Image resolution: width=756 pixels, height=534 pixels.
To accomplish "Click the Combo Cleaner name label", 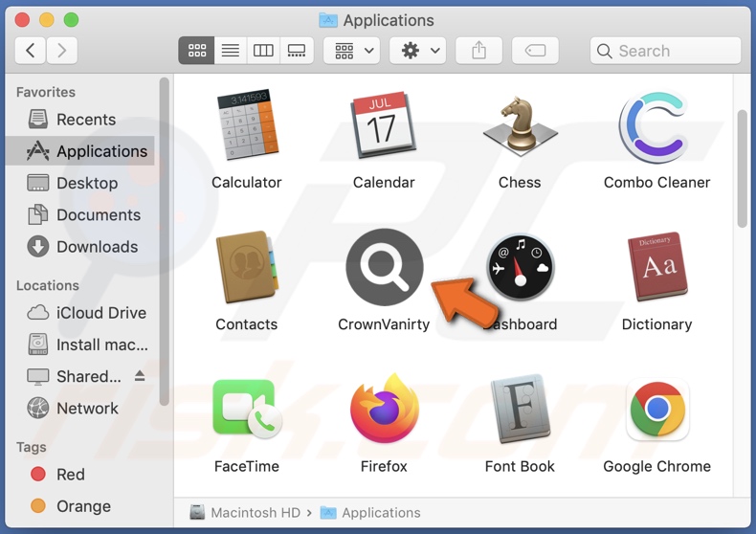I will pyautogui.click(x=656, y=182).
